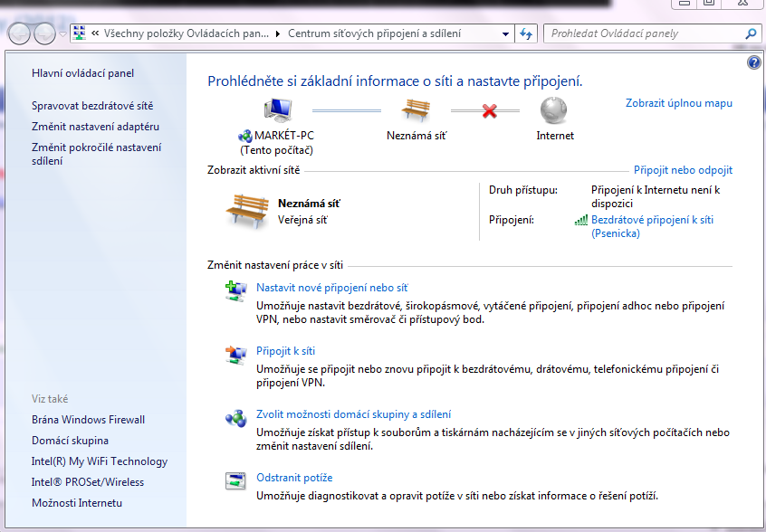766x532 pixels.
Task: Click Připojit nebo odpojit link
Action: [x=683, y=170]
